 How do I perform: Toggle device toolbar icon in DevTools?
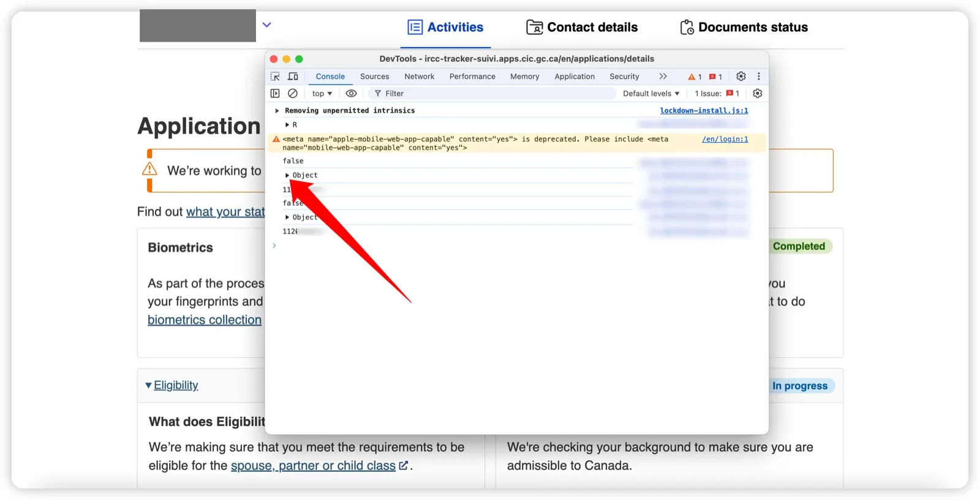293,77
